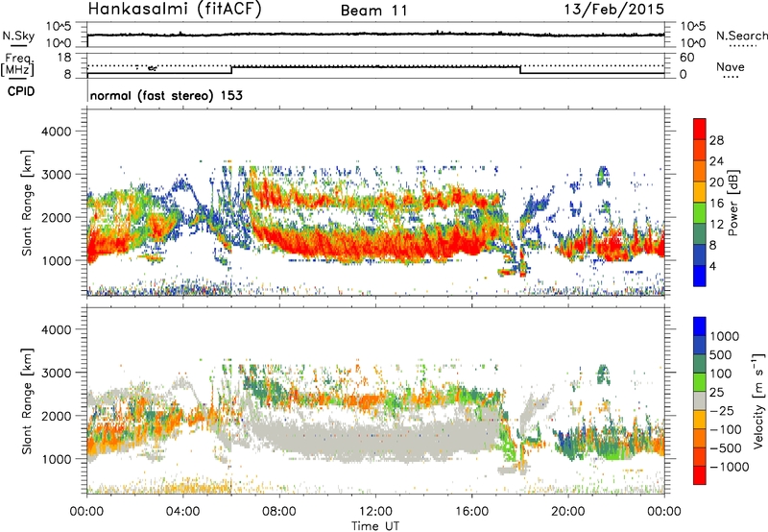Select the 04:00 time tick label
Image resolution: width=768 pixels, height=532 pixels.
pos(183,512)
